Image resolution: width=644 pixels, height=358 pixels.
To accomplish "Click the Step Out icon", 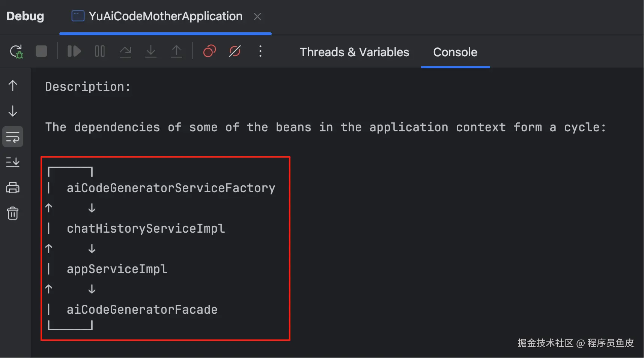I will click(176, 51).
